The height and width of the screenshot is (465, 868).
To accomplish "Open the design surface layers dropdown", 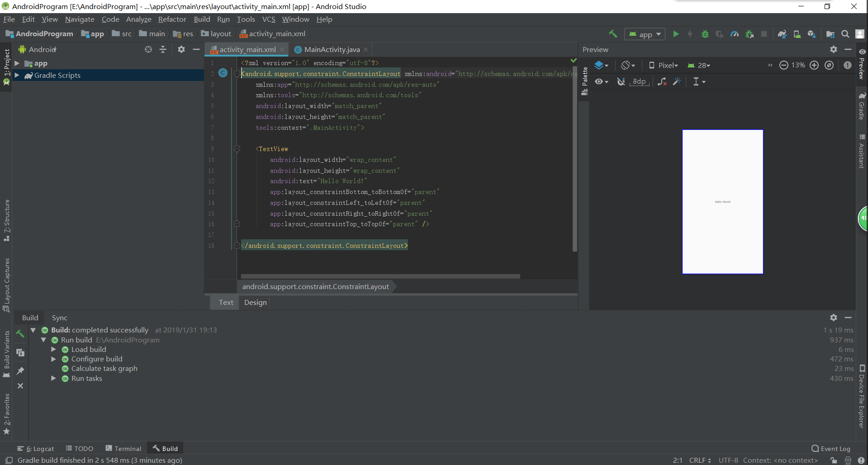I will pos(601,65).
